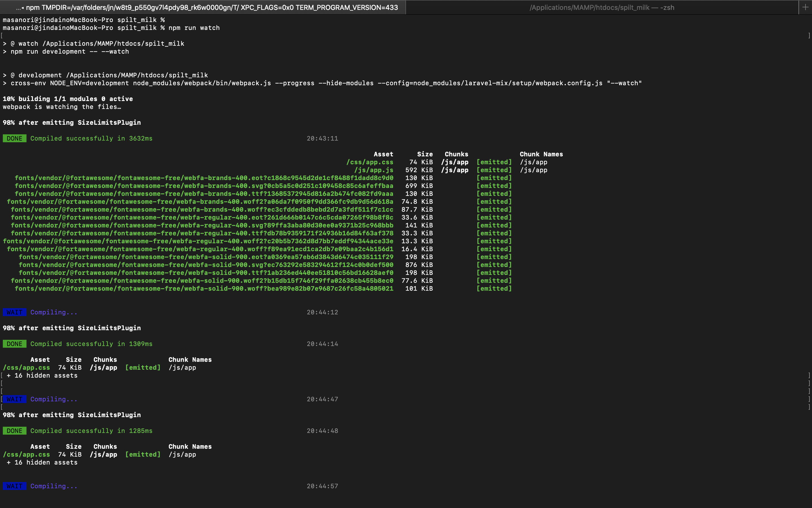Viewport: 812px width, 508px height.
Task: Click the /js/app.js asset name
Action: [x=374, y=170]
